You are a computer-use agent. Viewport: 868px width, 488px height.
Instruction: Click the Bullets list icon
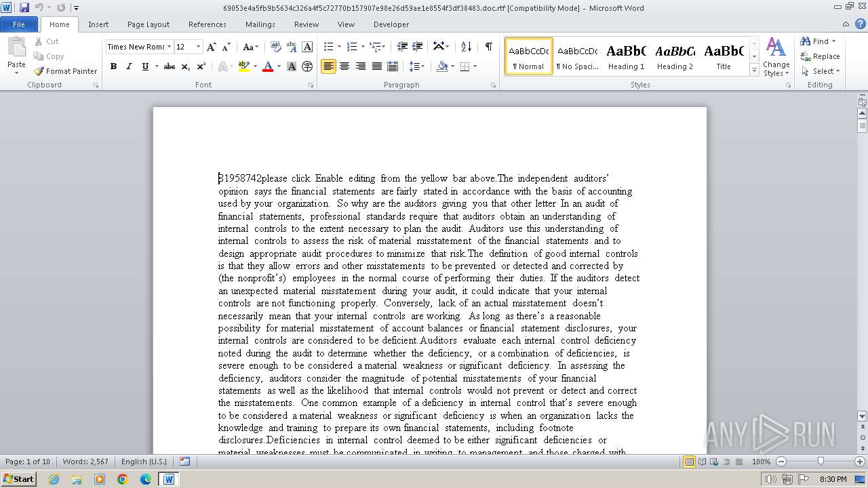[x=328, y=47]
